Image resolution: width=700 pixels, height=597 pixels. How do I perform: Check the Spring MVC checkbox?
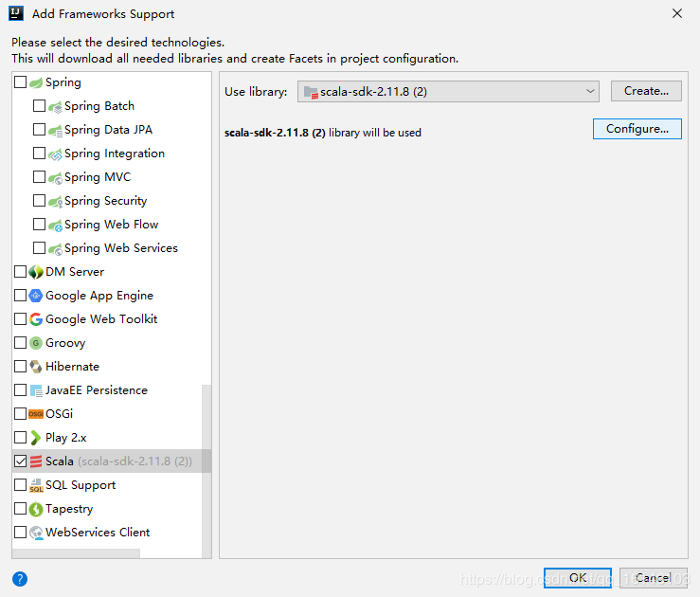39,177
